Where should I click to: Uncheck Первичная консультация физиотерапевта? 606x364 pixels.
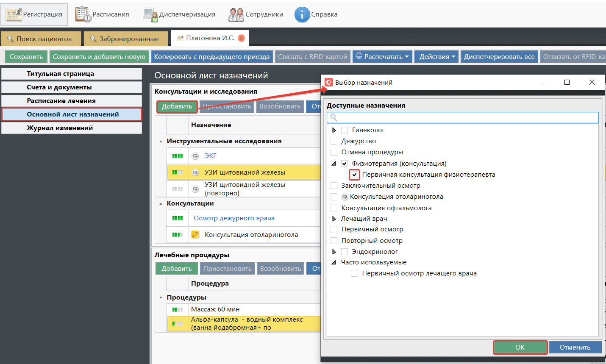tap(354, 175)
